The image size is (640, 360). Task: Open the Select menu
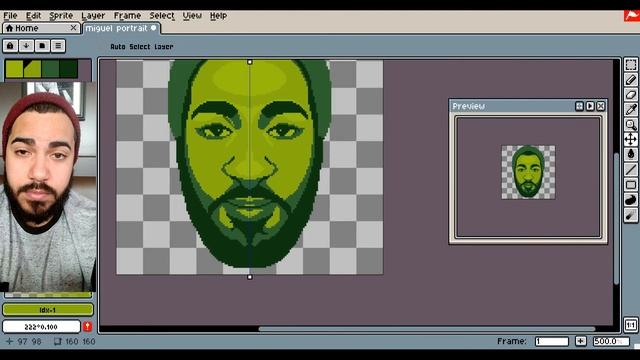click(162, 16)
